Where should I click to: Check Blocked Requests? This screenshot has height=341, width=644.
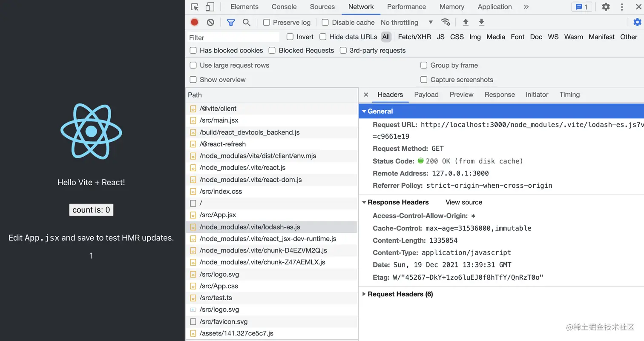272,50
